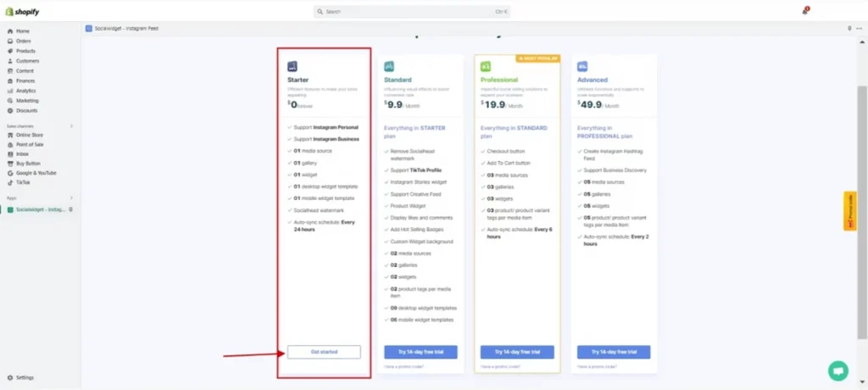The image size is (868, 390).
Task: Click the 'MOST POPULAR' badge
Action: point(538,58)
